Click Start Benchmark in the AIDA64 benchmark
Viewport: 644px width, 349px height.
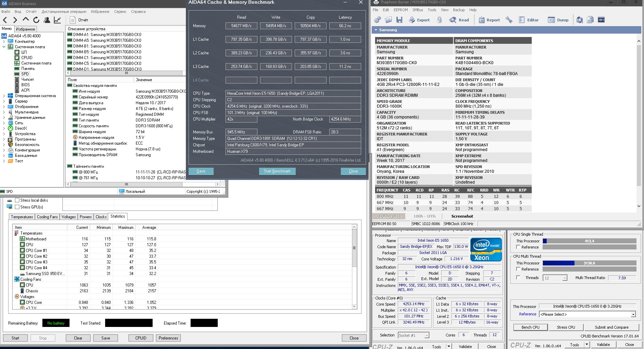(x=277, y=171)
